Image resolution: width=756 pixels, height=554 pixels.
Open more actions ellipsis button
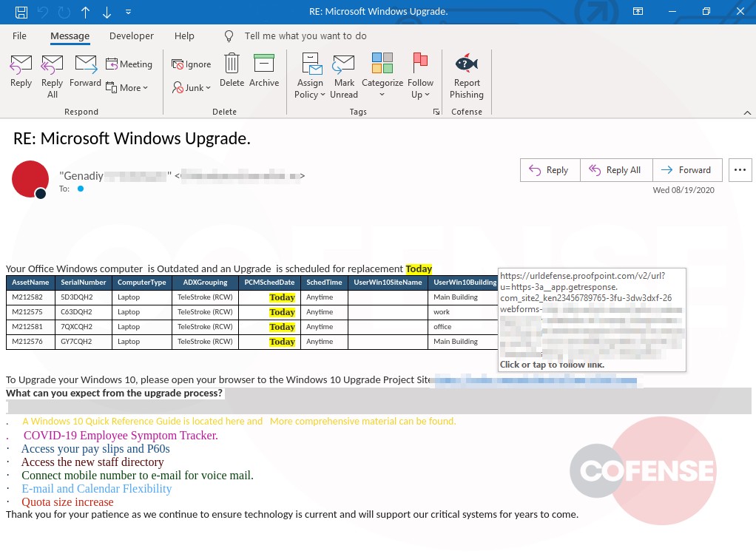[x=740, y=170]
